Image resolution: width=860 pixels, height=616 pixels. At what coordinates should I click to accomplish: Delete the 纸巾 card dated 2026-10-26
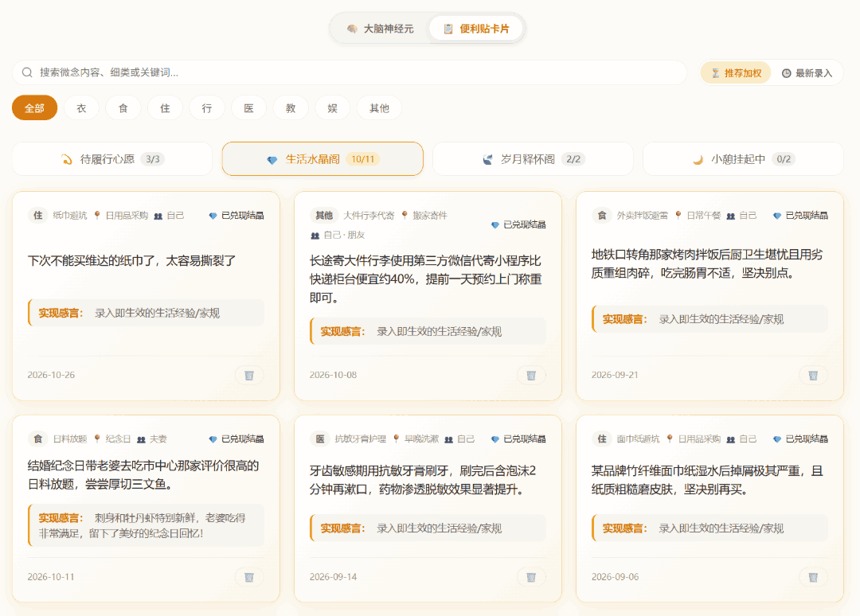tap(249, 376)
